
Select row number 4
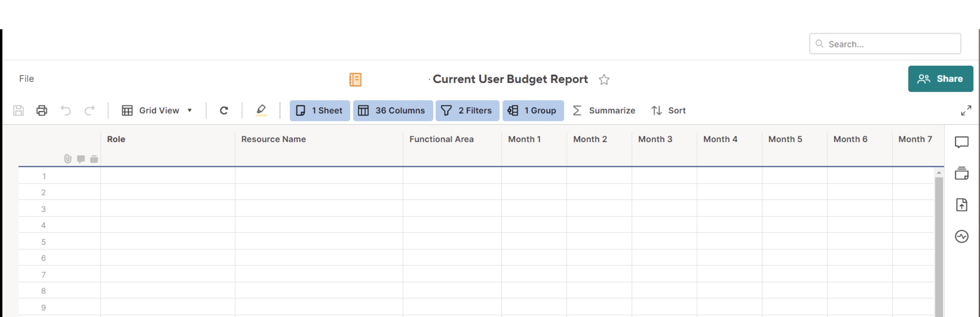(x=44, y=225)
